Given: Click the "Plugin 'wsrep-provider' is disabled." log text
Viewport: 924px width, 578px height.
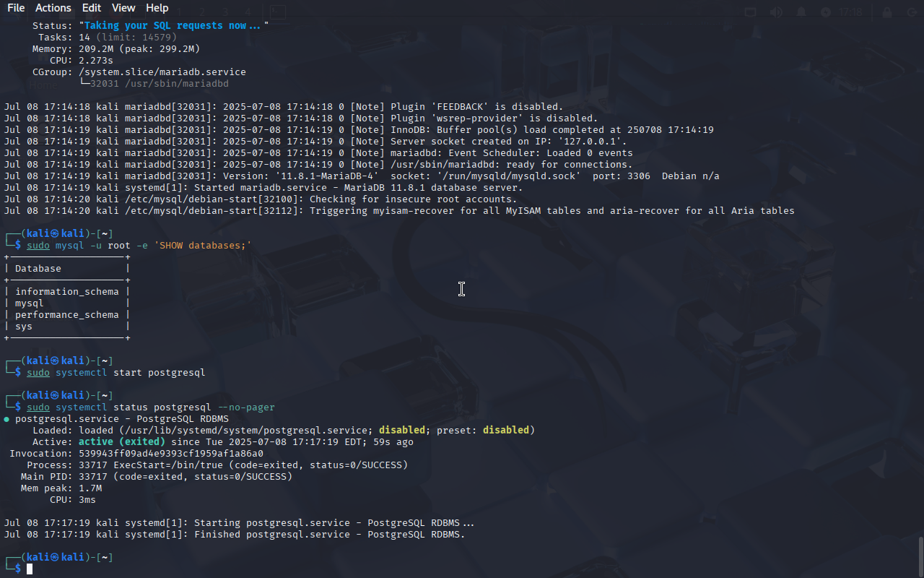Looking at the screenshot, I should click(x=494, y=118).
